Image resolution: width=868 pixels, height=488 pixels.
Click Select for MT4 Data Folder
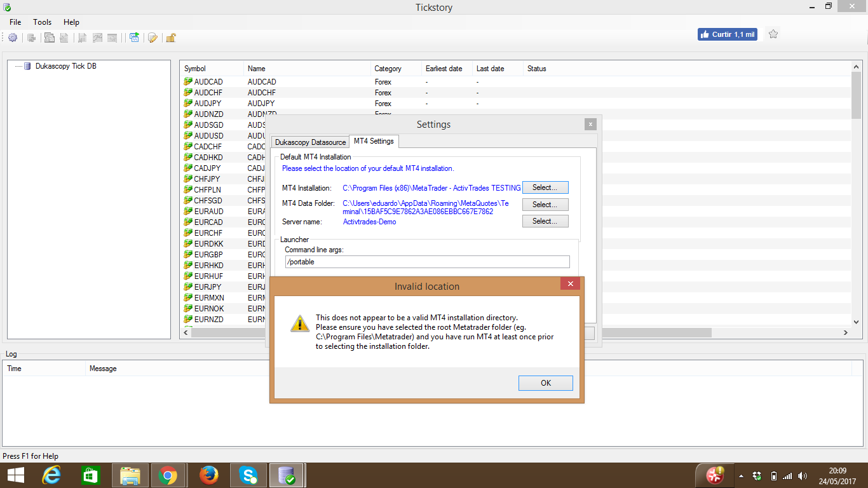click(x=545, y=205)
